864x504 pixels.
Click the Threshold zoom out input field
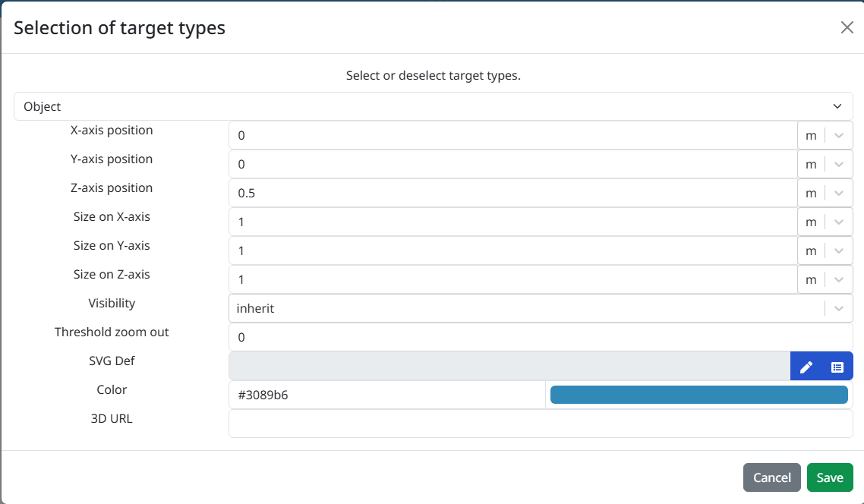pyautogui.click(x=540, y=337)
